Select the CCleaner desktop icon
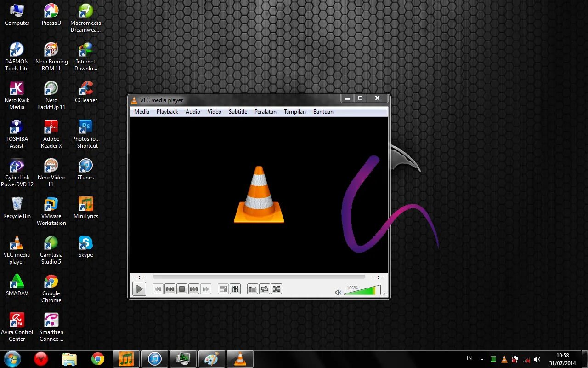Screen dimensions: 588x368 pyautogui.click(x=85, y=92)
